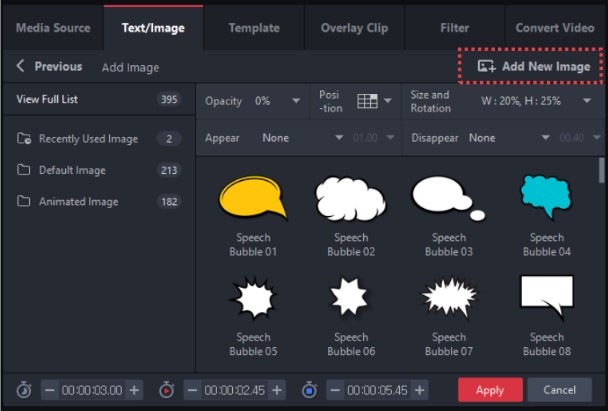The height and width of the screenshot is (411, 608).
Task: Click the Add New Image icon button
Action: [x=487, y=66]
